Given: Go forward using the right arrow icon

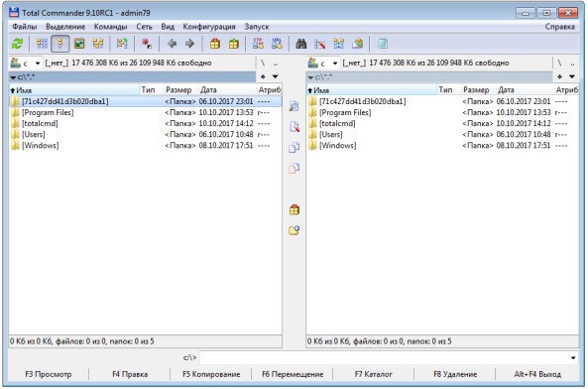Looking at the screenshot, I should [189, 44].
